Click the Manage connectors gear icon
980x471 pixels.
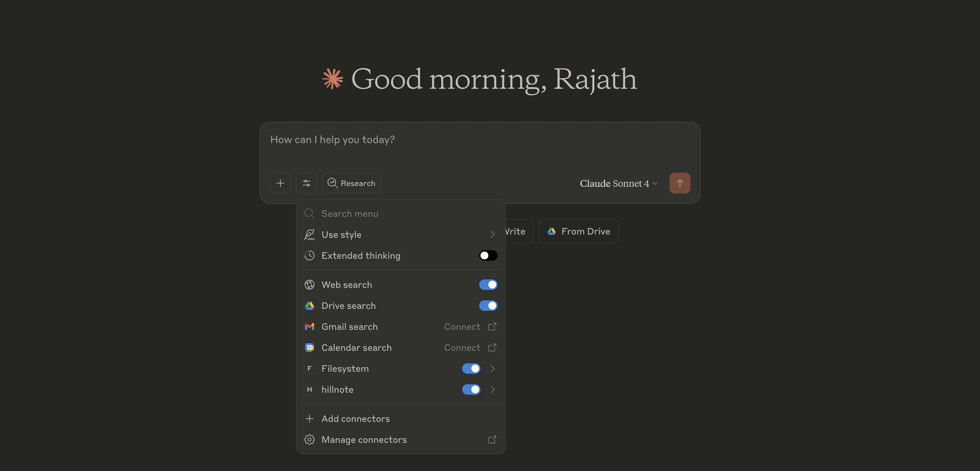point(309,440)
